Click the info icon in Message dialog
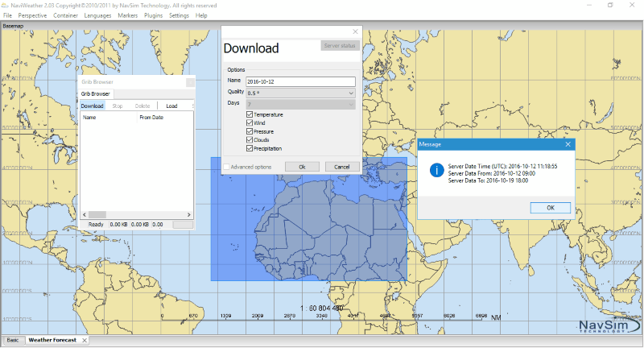Screen dimensions: 644x348 point(436,170)
